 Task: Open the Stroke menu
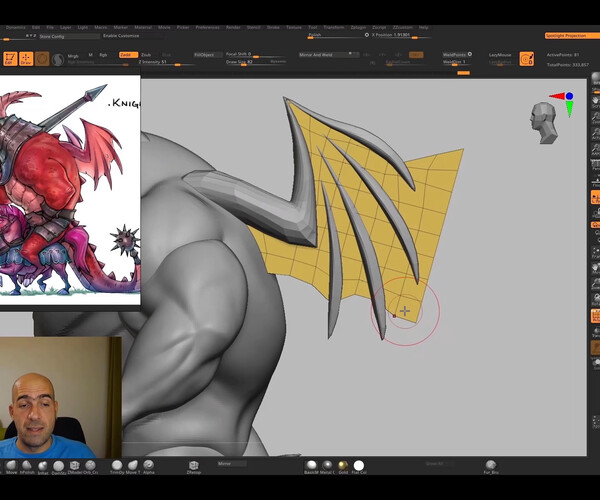pos(273,28)
